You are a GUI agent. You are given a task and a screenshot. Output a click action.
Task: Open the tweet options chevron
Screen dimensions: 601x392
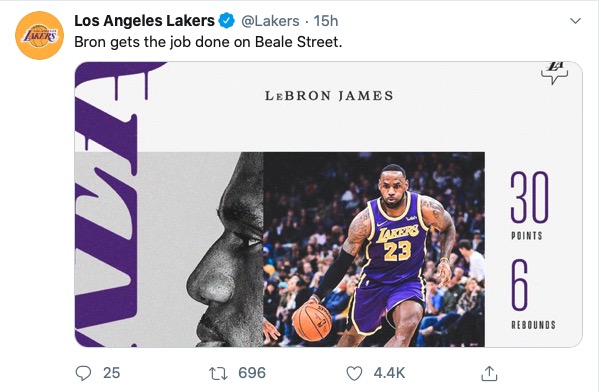pyautogui.click(x=575, y=21)
